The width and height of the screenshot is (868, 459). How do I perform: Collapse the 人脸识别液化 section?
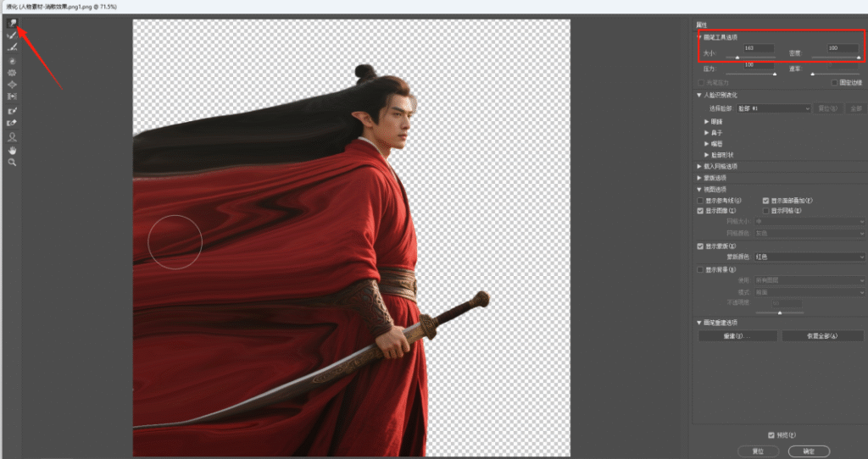click(699, 95)
